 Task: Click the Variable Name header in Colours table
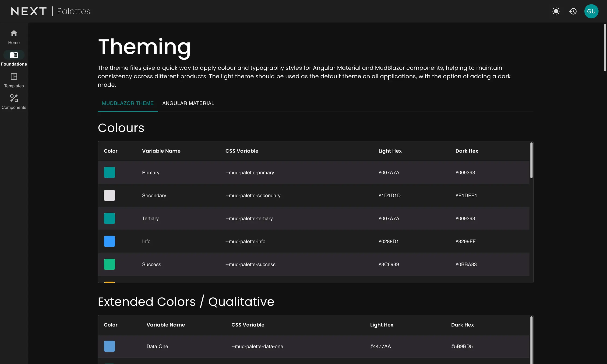coord(161,151)
